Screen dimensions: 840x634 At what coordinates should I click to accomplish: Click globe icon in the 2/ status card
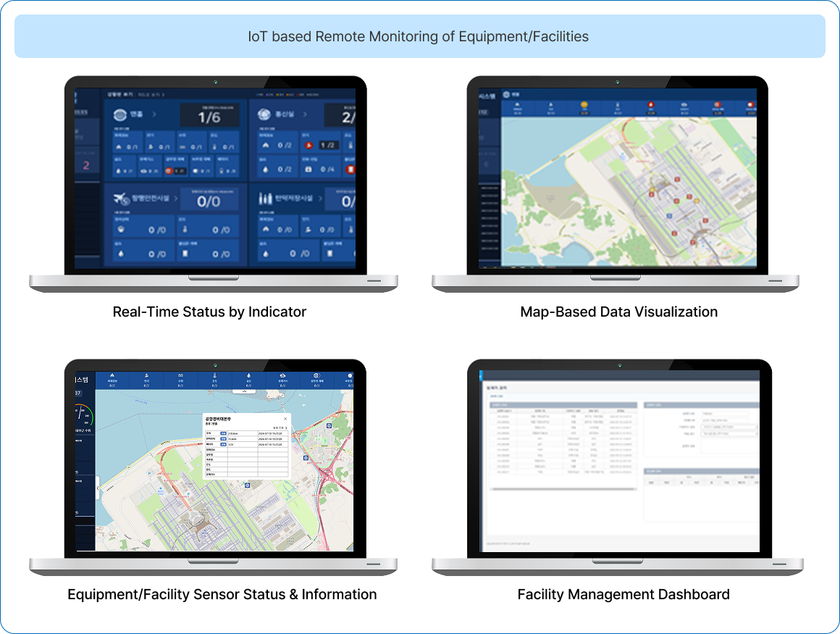[x=264, y=114]
